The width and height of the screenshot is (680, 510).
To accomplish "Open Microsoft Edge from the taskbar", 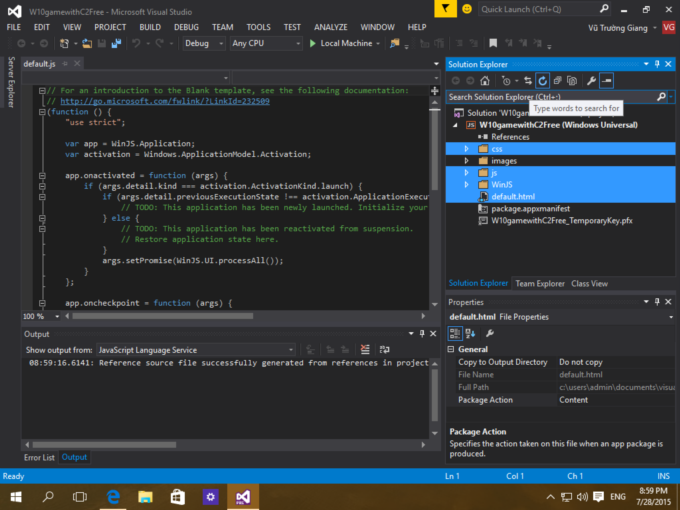I will [113, 497].
